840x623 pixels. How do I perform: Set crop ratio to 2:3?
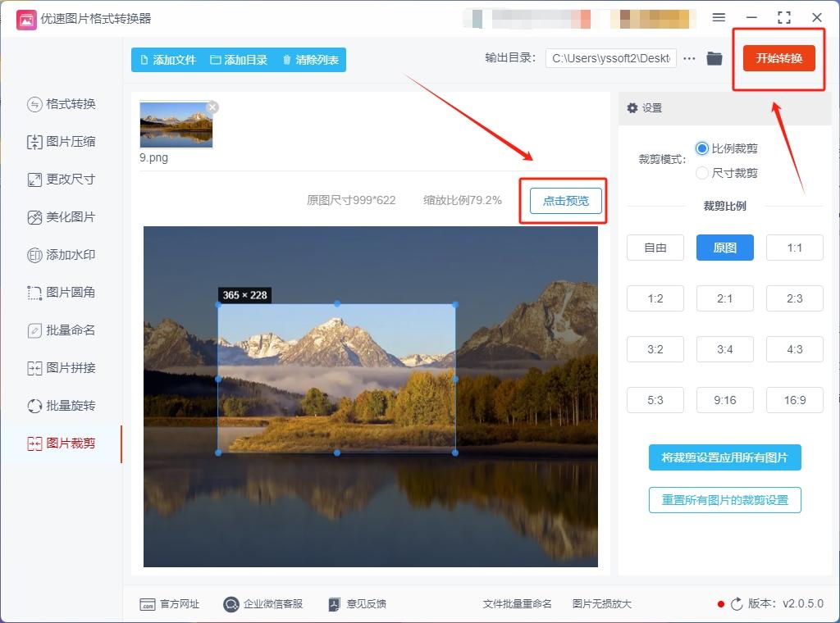point(794,298)
